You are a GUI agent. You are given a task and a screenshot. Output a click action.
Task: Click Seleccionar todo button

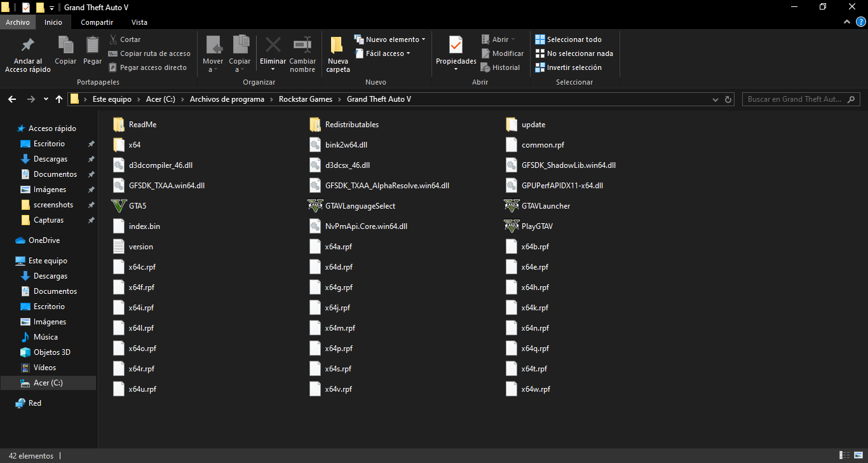569,39
